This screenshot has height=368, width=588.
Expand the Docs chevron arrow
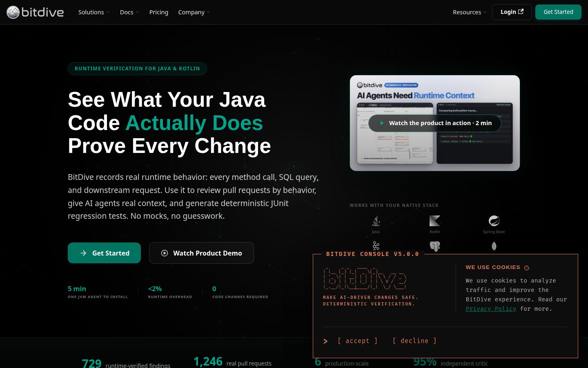[137, 12]
